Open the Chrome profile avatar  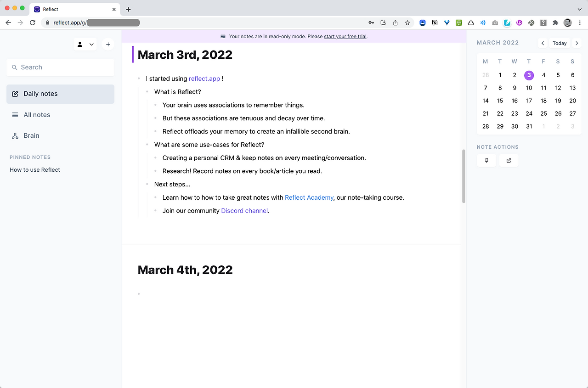pyautogui.click(x=568, y=22)
